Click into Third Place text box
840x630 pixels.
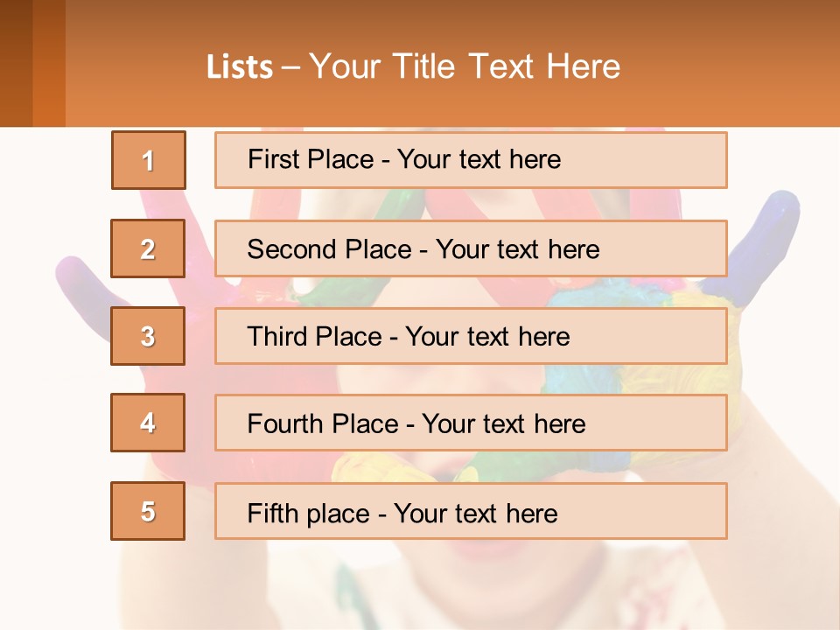coord(471,336)
